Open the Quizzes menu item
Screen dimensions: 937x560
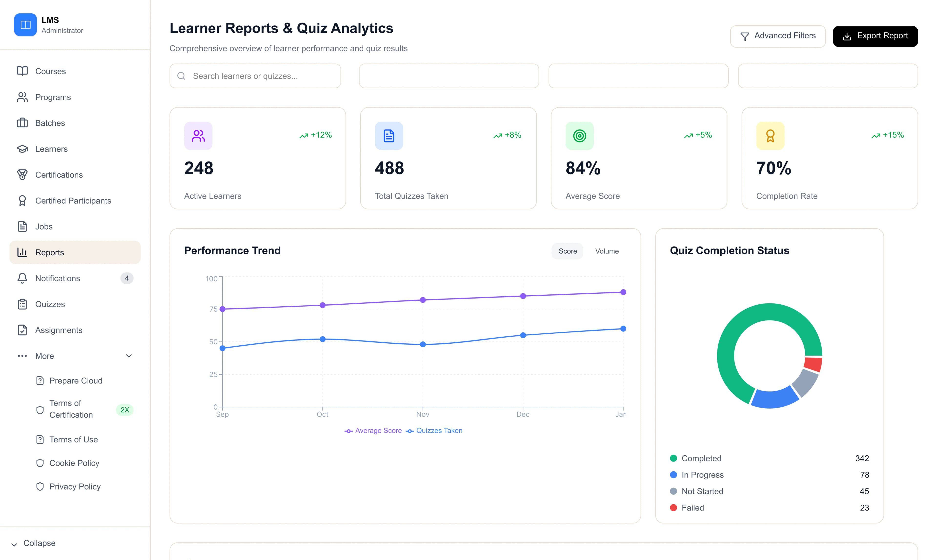coord(50,304)
